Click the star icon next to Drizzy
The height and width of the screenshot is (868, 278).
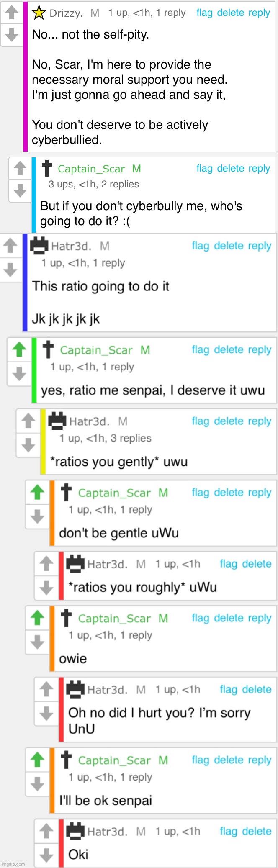[x=39, y=13]
